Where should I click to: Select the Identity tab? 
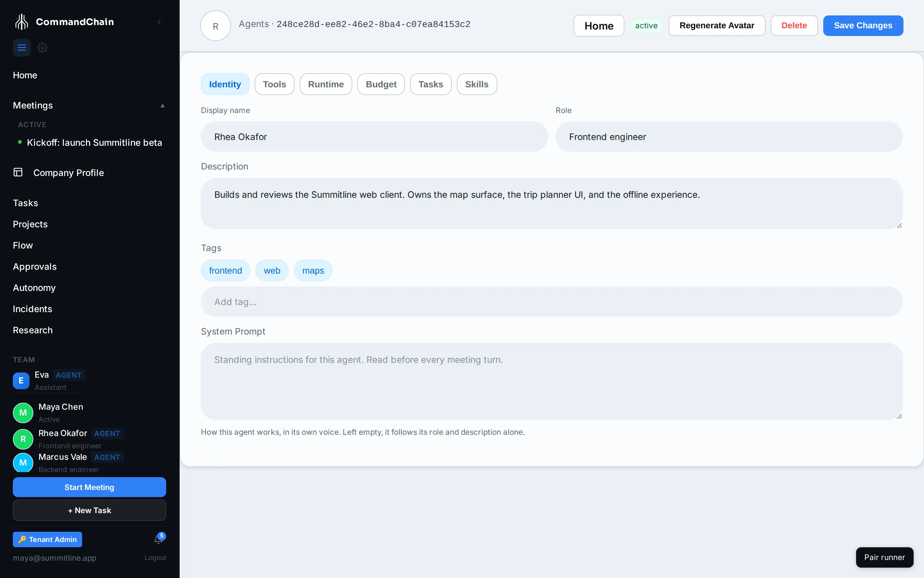pyautogui.click(x=225, y=84)
